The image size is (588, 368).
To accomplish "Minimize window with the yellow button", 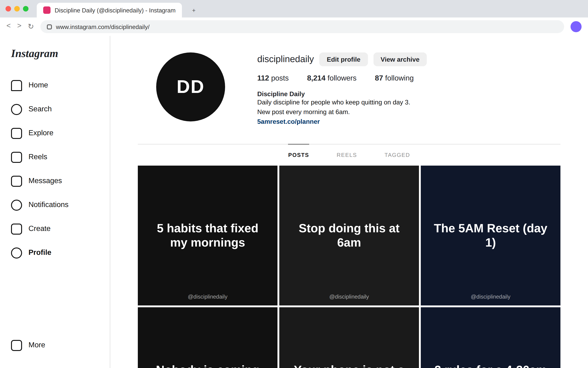I will tap(17, 9).
